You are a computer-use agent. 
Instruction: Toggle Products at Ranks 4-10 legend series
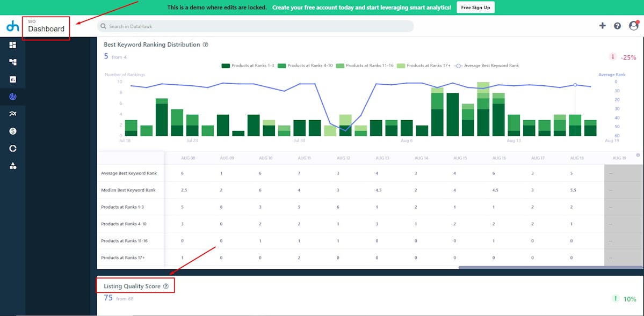305,65
